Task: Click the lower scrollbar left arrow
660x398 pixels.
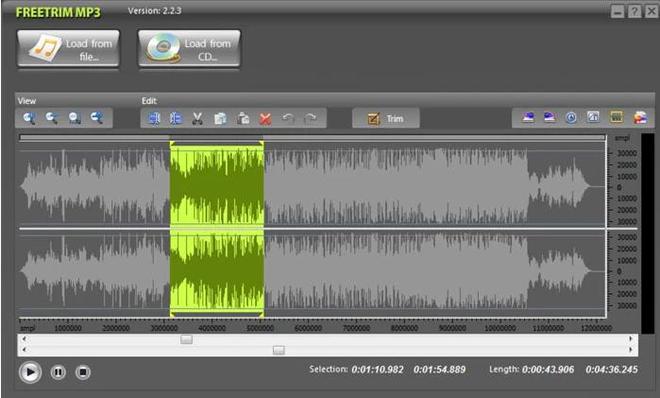Action: point(24,350)
